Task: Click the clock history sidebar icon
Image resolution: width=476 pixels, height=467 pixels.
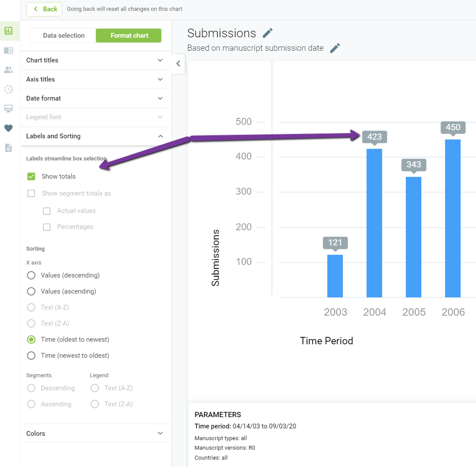Action: point(9,89)
